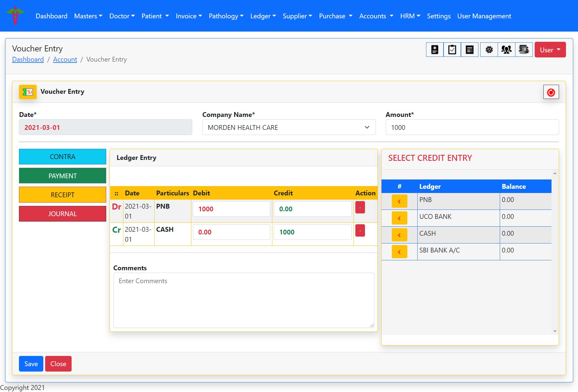Click the Enter Comments text area

pos(243,300)
